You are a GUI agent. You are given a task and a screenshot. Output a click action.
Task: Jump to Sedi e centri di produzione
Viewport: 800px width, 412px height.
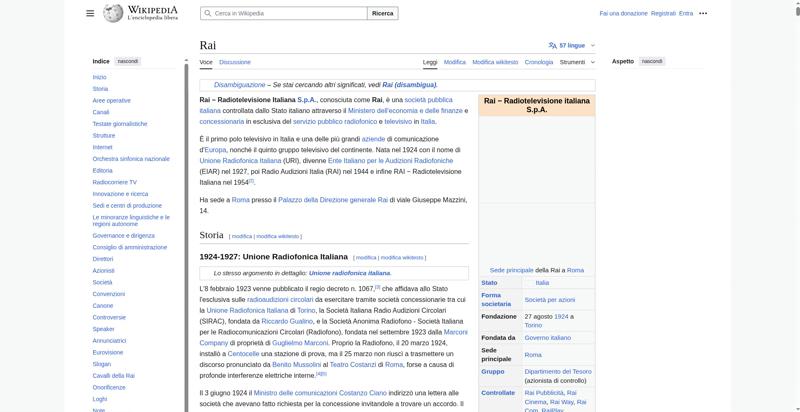127,206
